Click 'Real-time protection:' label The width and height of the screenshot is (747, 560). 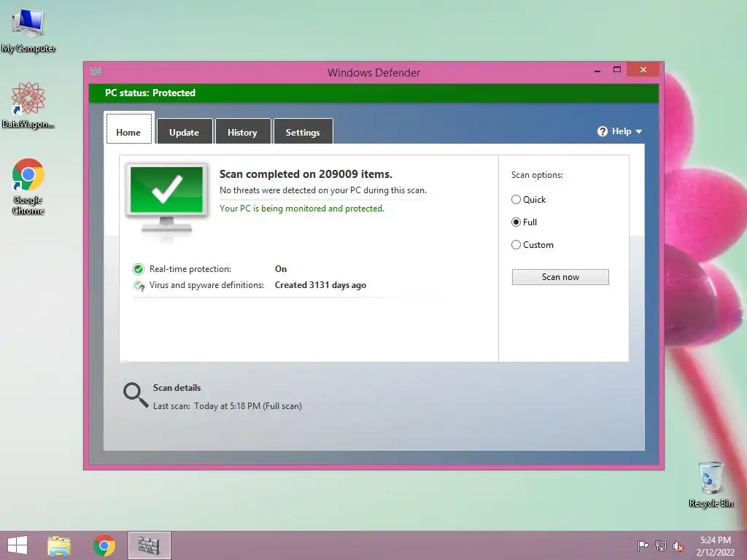(190, 269)
